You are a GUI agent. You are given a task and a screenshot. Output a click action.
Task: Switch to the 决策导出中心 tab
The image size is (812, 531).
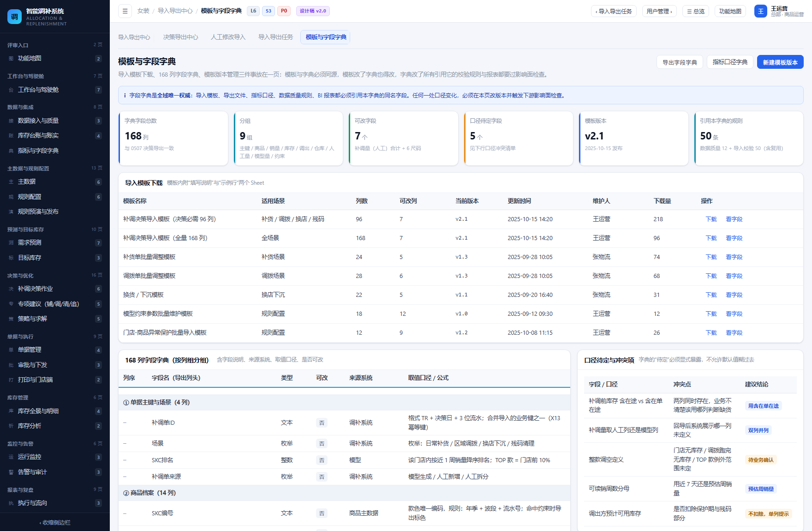(181, 37)
